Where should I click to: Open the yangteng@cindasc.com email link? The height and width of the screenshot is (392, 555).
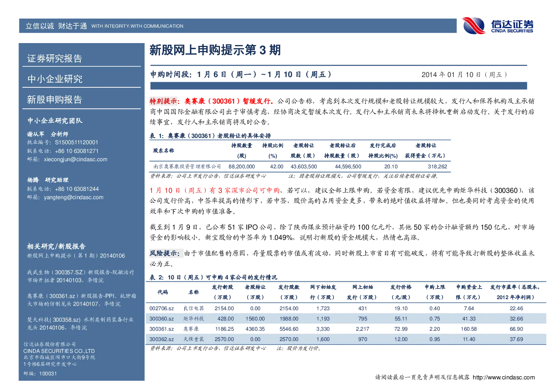pos(74,198)
